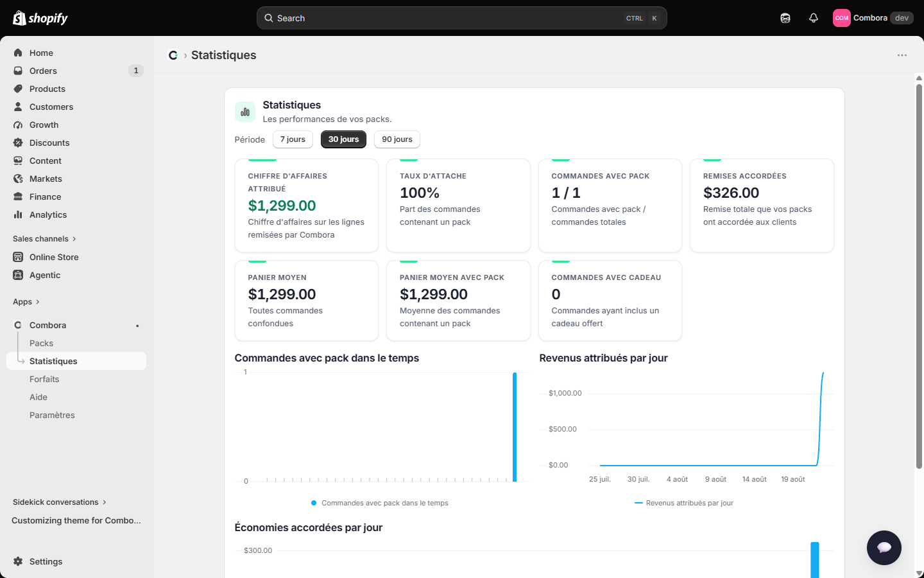Expand Sidekick conversations

pos(60,502)
